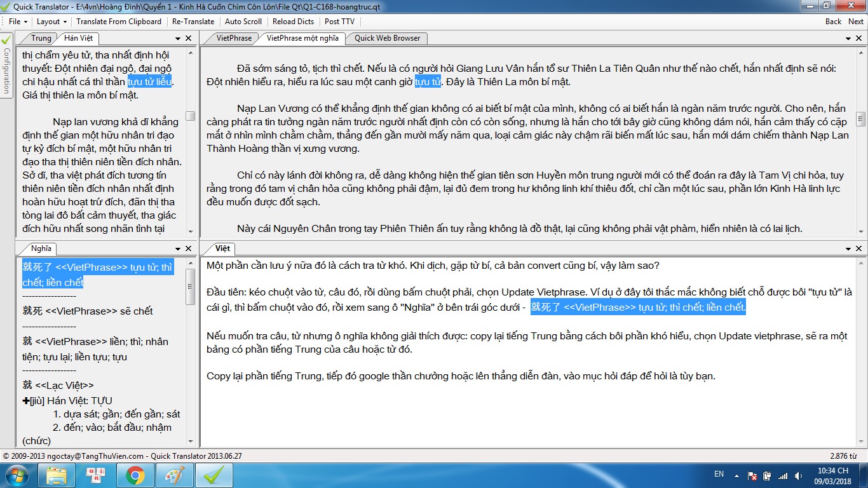The image size is (868, 488).
Task: Close the Việt editor panel
Action: point(860,249)
